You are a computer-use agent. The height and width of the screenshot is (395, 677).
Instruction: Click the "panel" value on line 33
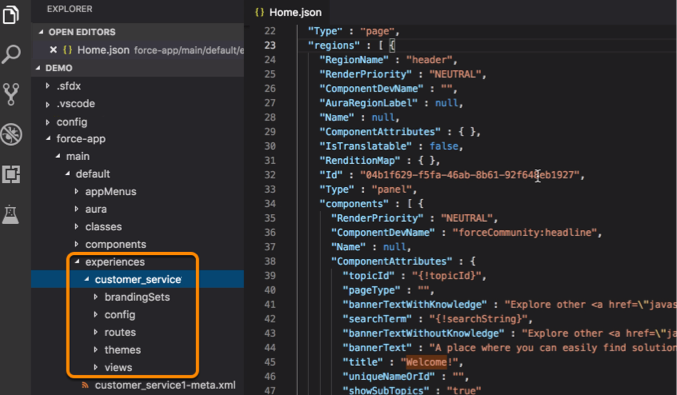click(x=391, y=190)
